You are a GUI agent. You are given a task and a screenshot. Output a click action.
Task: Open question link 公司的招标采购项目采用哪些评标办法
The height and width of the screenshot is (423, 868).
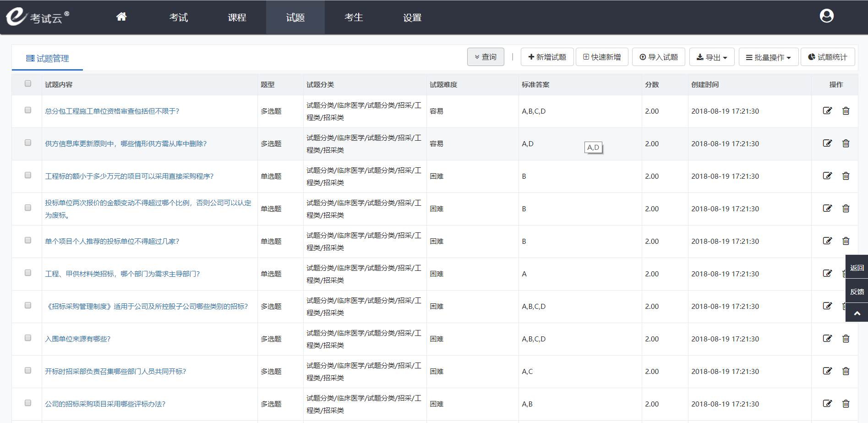tap(105, 404)
